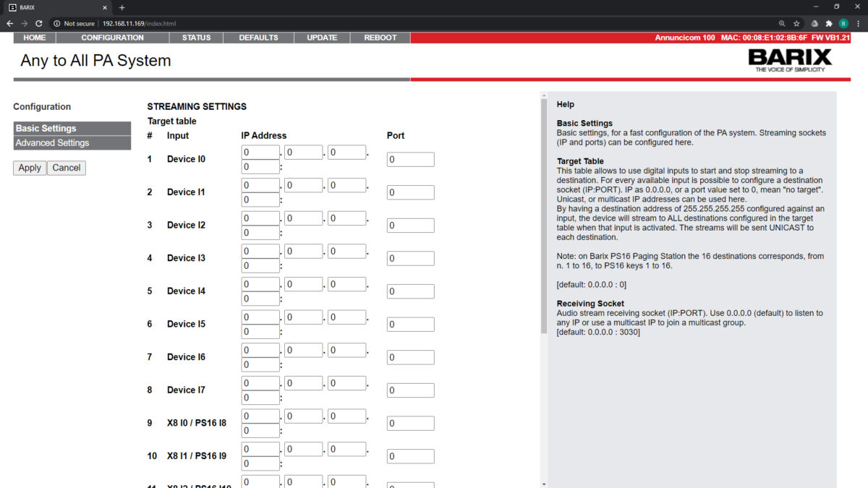
Task: Reload the page with the refresh icon
Action: [x=38, y=24]
